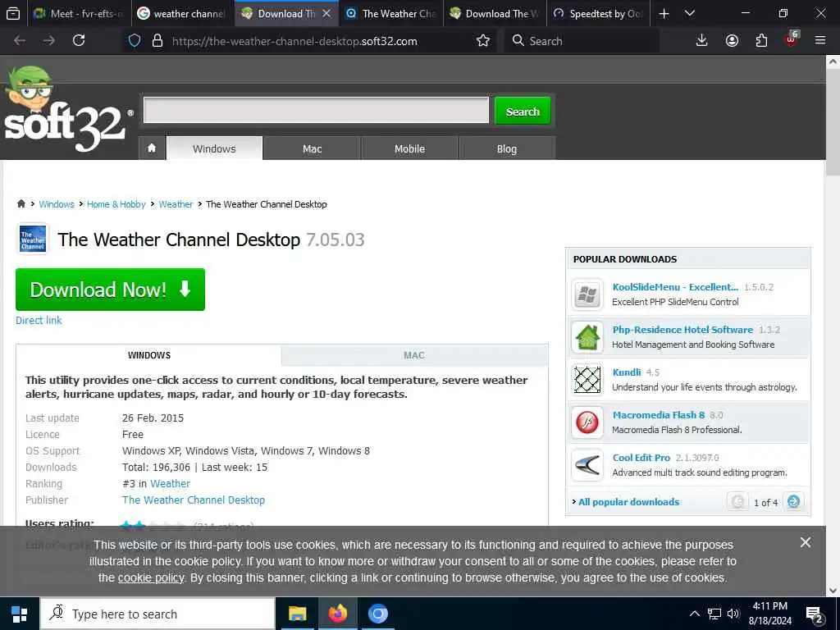The width and height of the screenshot is (840, 630).
Task: Open the Weather ranking link
Action: [x=171, y=483]
